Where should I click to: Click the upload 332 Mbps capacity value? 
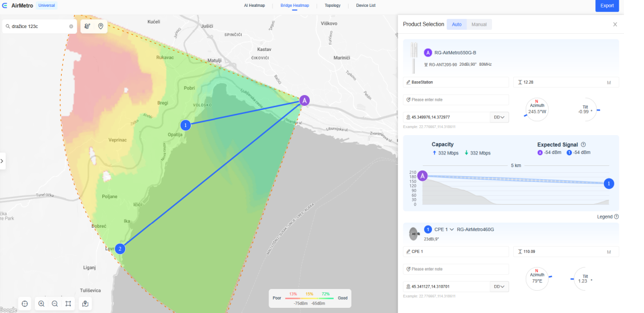coord(447,153)
